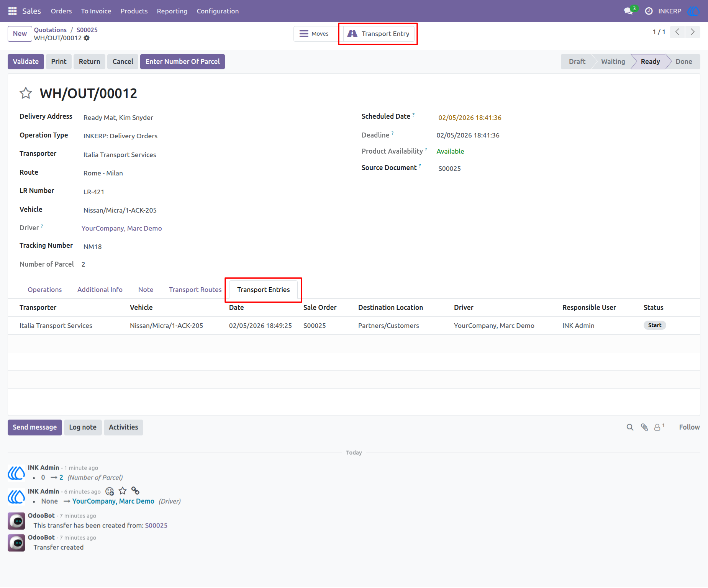708x588 pixels.
Task: Click the gear icon beside WH/OUT/00012
Action: 87,38
